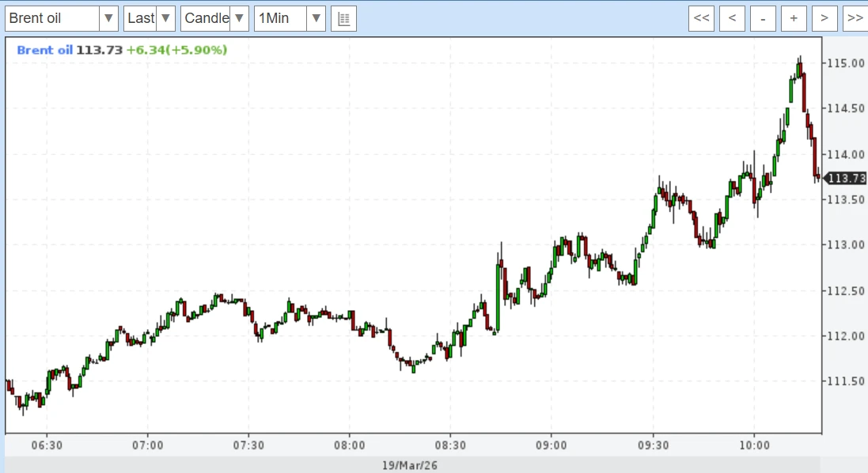The image size is (868, 473).
Task: Select the 113.73 current price marker
Action: [x=847, y=178]
